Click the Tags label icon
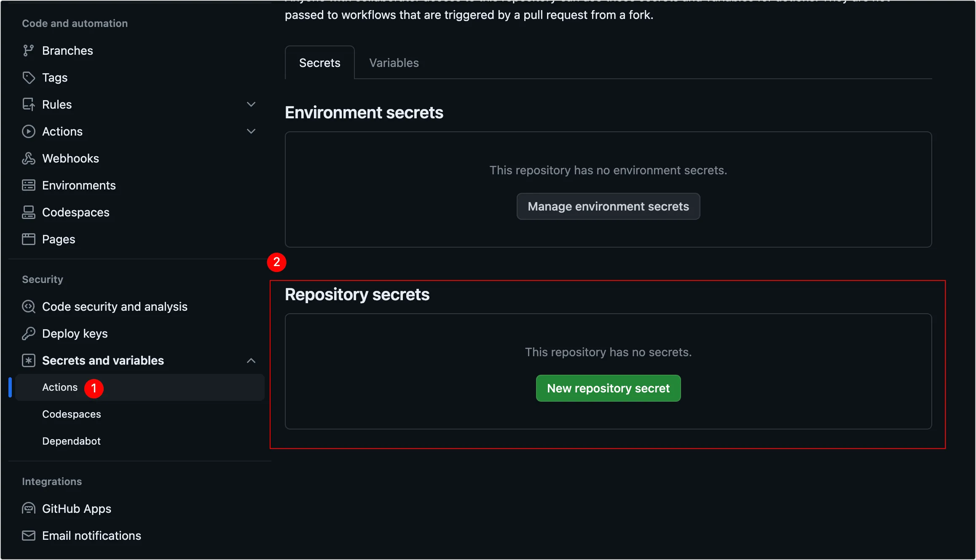Viewport: 976px width, 560px height. click(28, 77)
